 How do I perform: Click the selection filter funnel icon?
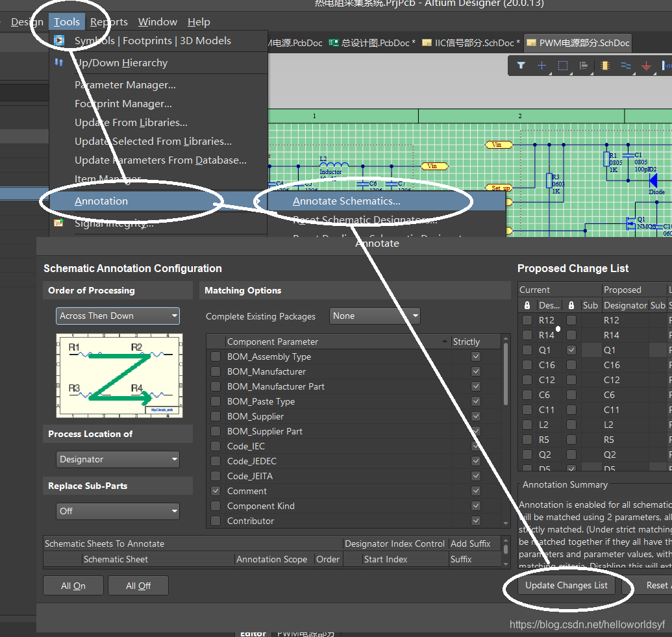(521, 66)
